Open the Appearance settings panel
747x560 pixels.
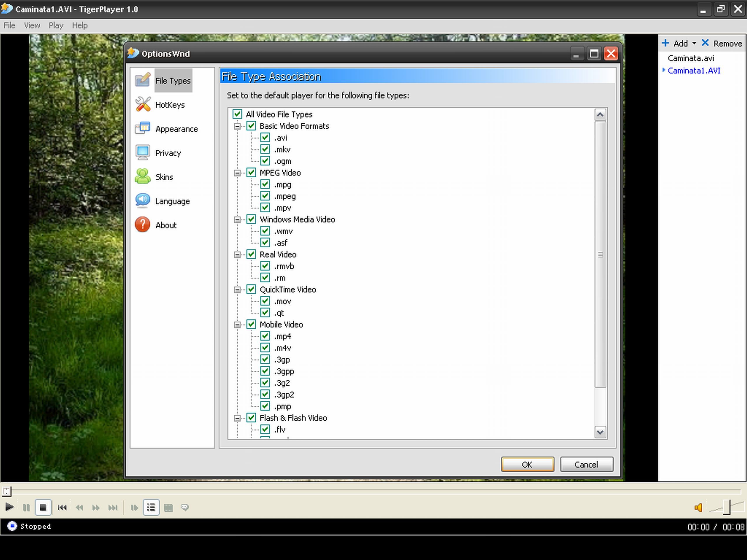coord(175,129)
